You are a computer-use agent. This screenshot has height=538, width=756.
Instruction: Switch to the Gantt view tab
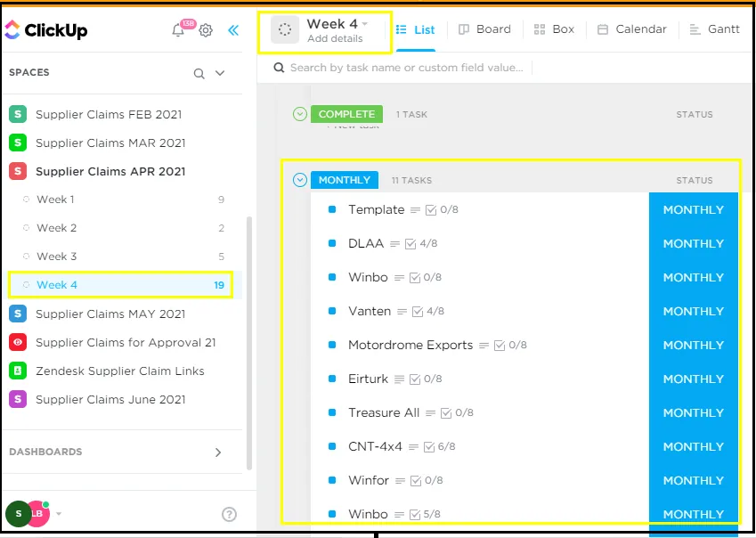pyautogui.click(x=714, y=29)
